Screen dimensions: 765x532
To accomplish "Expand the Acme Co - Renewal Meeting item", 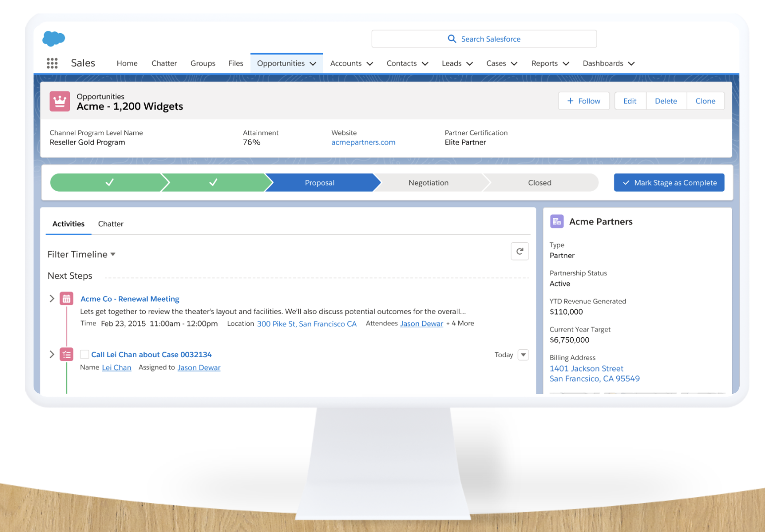I will [x=52, y=298].
